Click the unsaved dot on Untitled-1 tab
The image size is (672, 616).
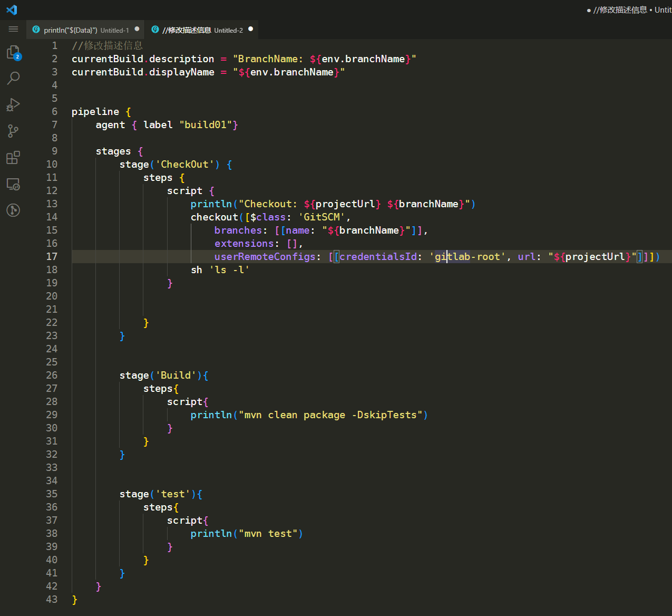pos(137,29)
